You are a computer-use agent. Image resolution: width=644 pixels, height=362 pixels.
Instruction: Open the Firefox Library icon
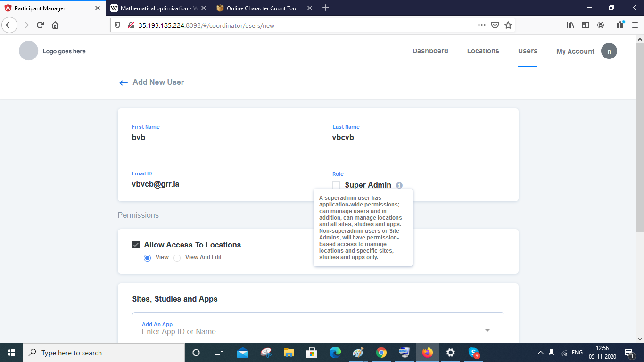pyautogui.click(x=570, y=25)
